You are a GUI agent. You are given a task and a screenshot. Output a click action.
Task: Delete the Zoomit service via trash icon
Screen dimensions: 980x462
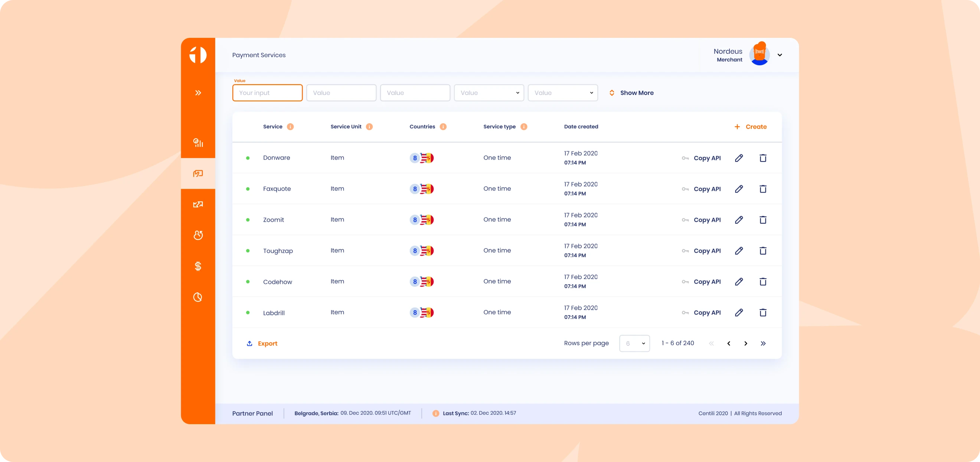(x=763, y=220)
